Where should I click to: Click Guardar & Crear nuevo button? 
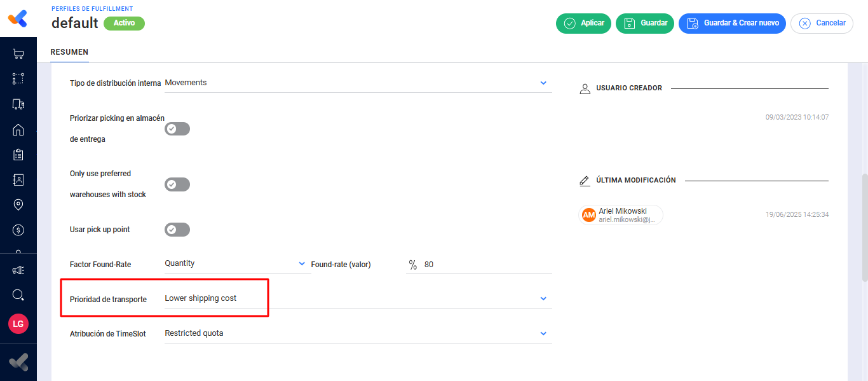(x=732, y=24)
